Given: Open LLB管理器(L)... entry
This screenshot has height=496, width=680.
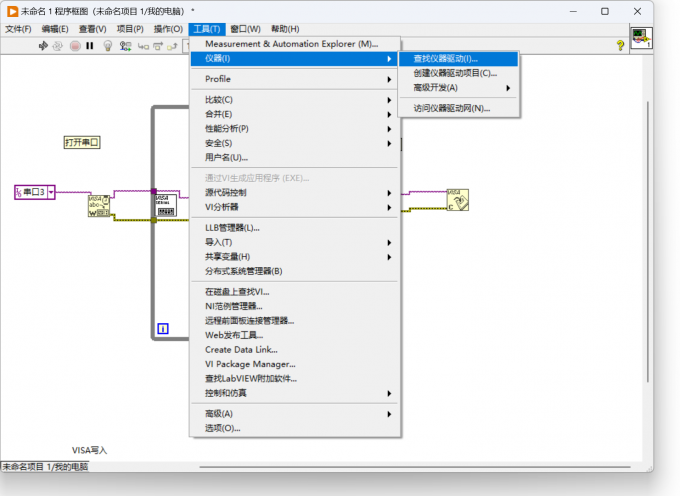Looking at the screenshot, I should 294,228.
